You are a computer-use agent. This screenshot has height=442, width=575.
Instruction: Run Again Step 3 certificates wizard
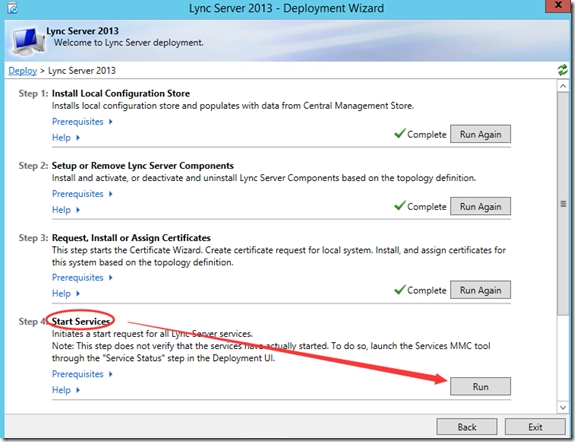pyautogui.click(x=480, y=290)
